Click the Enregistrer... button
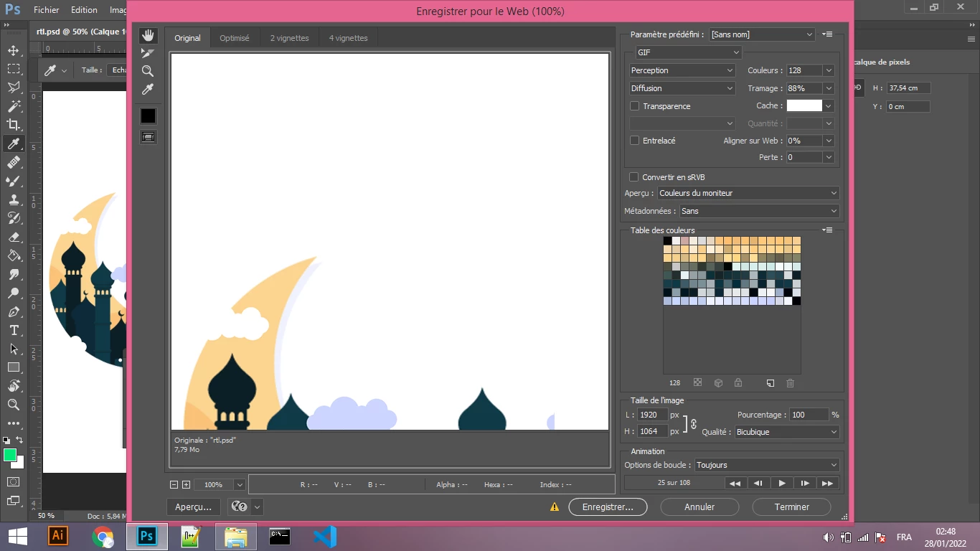 [x=608, y=507]
